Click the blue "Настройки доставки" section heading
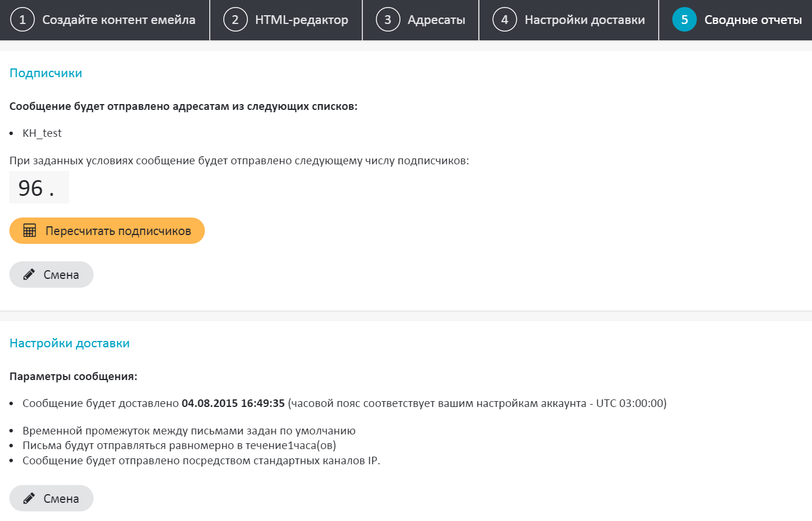This screenshot has width=812, height=521. click(x=70, y=343)
